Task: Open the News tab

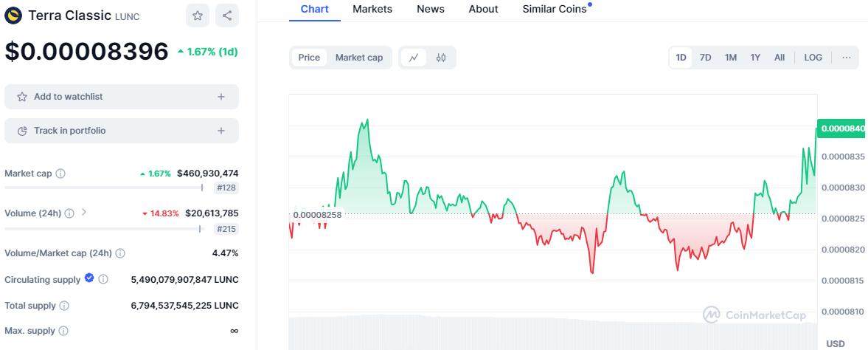Action: tap(431, 9)
